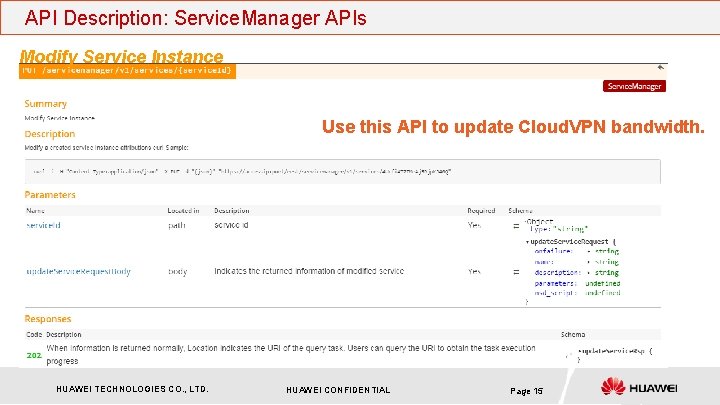Click the ServiceManager red tag button
The image size is (720, 405).
[x=635, y=86]
